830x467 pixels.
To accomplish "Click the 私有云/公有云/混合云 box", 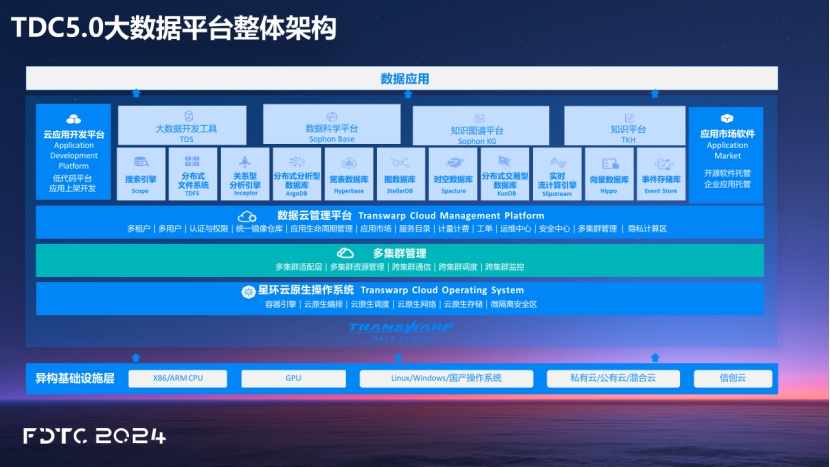I will 613,378.
